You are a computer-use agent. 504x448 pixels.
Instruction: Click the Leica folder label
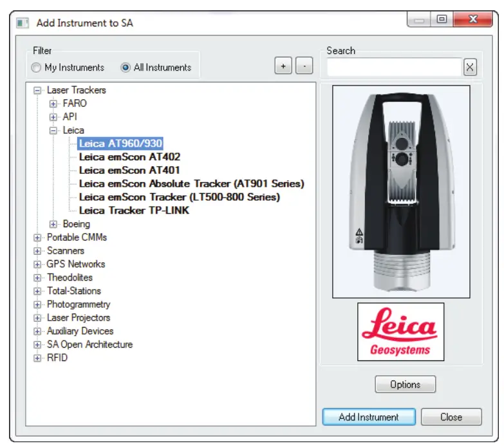[73, 130]
